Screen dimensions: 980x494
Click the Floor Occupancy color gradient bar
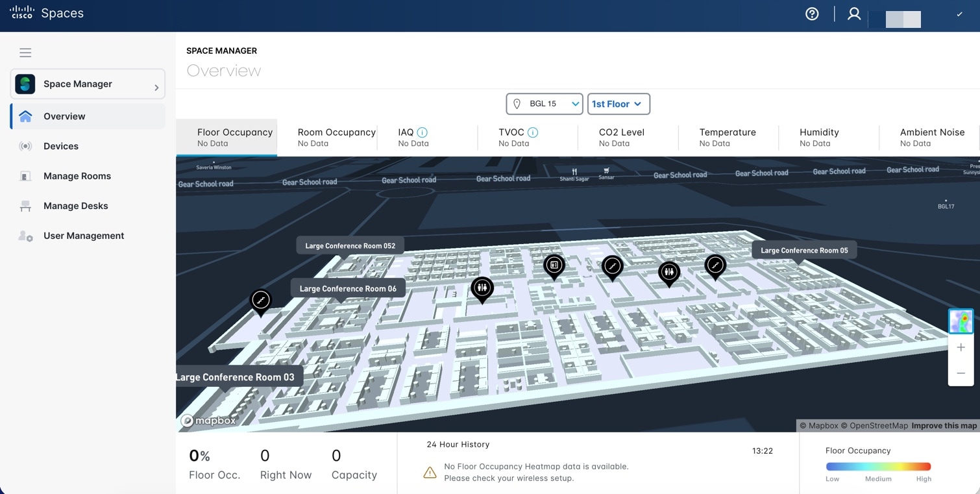[878, 466]
